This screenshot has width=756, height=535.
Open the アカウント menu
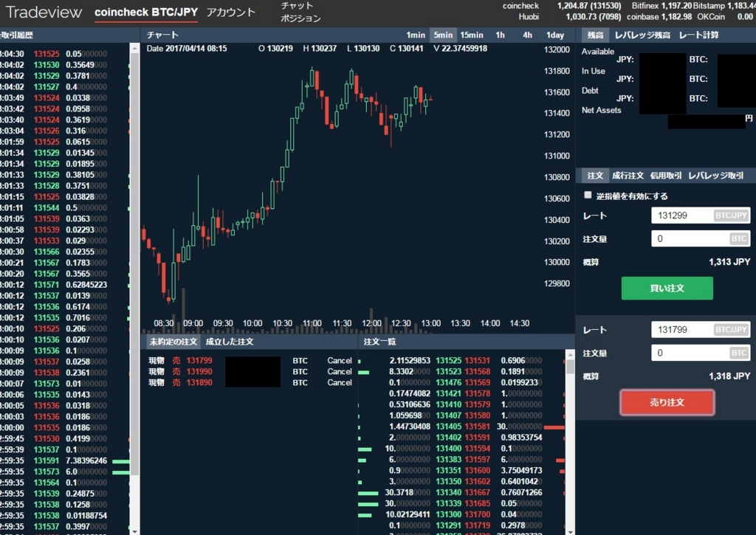(x=231, y=12)
